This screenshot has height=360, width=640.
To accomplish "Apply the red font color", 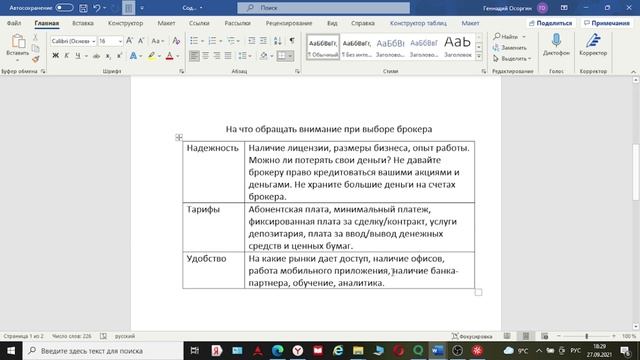I will 170,56.
